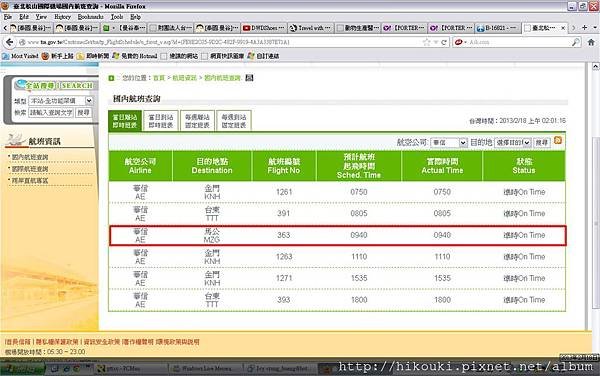
Task: Click flight number 1261 cell
Action: 284,192
